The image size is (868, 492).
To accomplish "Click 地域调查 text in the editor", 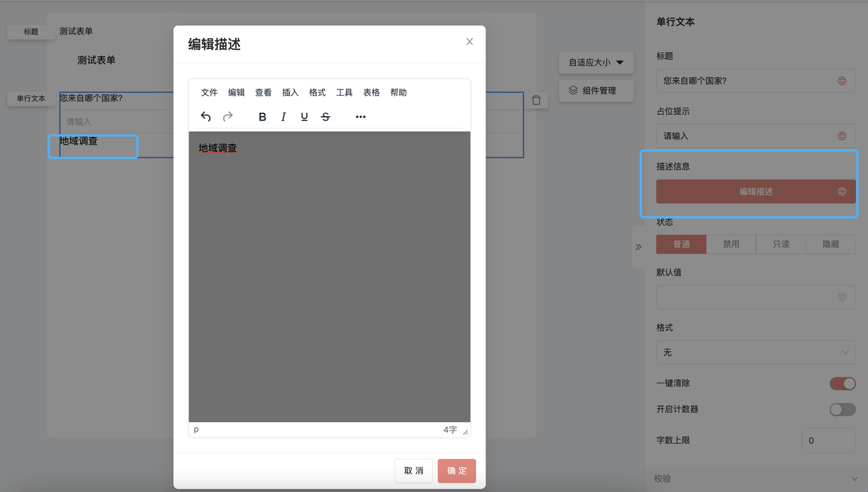I will click(218, 148).
